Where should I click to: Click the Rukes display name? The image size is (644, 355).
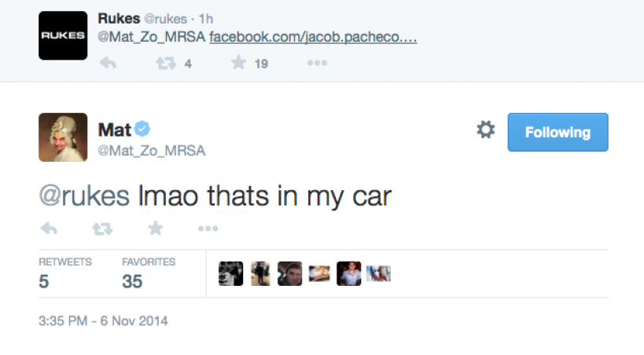click(x=118, y=16)
